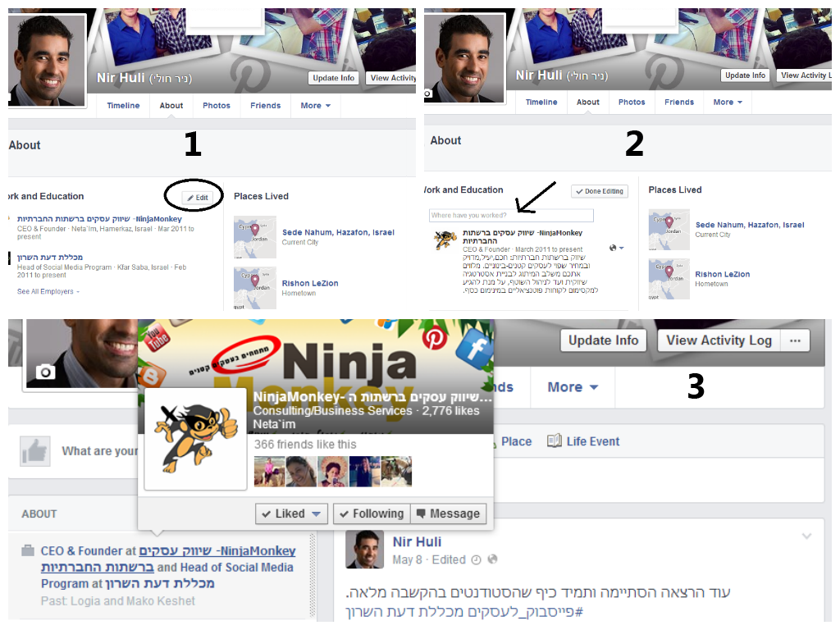The width and height of the screenshot is (840, 630).
Task: Open View Activity Log in screenshot 3
Action: 719,340
